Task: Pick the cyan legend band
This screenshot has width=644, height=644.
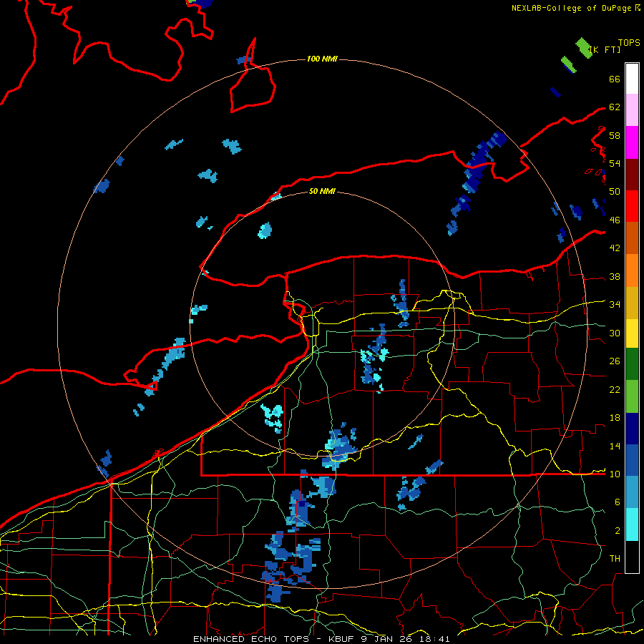Action: [x=632, y=525]
